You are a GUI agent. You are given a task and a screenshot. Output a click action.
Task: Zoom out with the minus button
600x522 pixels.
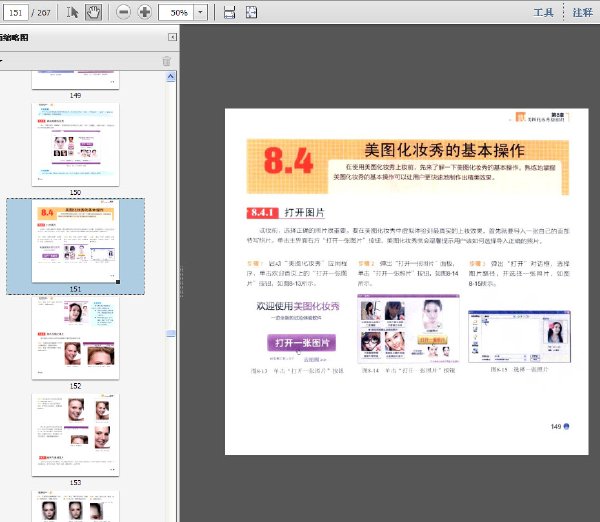(x=123, y=12)
